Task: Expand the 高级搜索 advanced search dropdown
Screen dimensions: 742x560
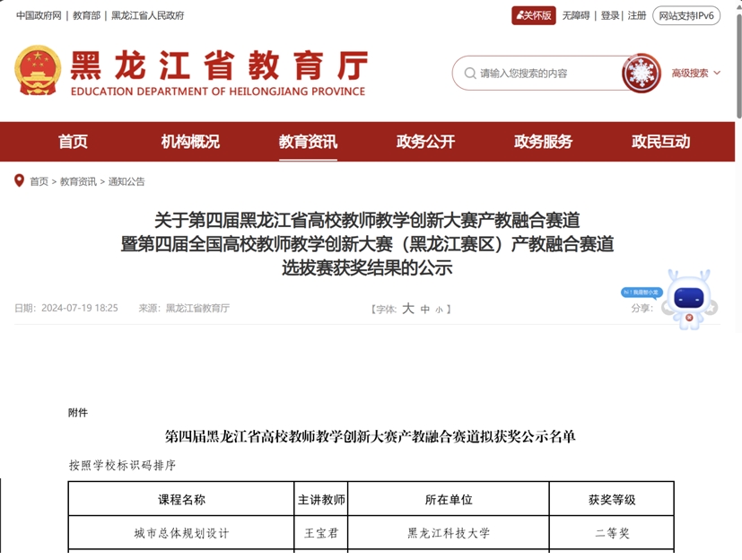Action: click(x=695, y=74)
